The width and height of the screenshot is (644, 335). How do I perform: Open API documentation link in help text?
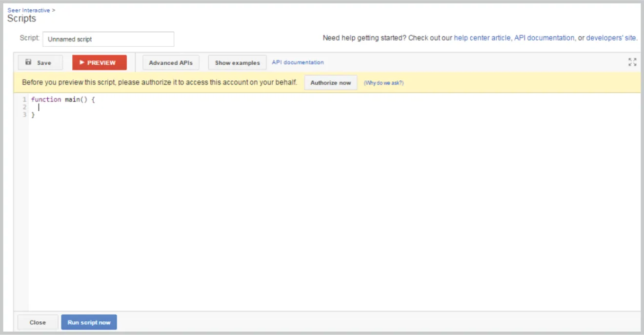coord(544,38)
